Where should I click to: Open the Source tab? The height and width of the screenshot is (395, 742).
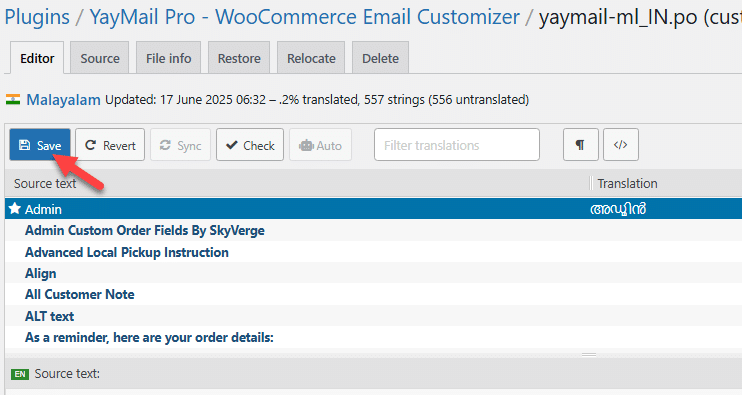pyautogui.click(x=100, y=58)
